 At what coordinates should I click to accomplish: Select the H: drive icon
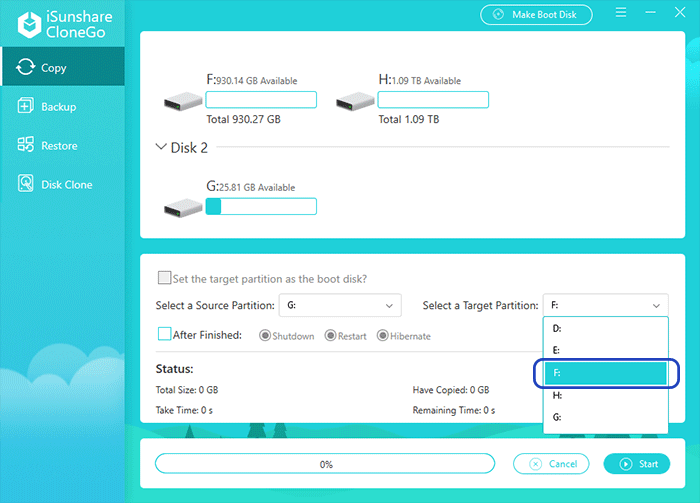click(x=355, y=101)
